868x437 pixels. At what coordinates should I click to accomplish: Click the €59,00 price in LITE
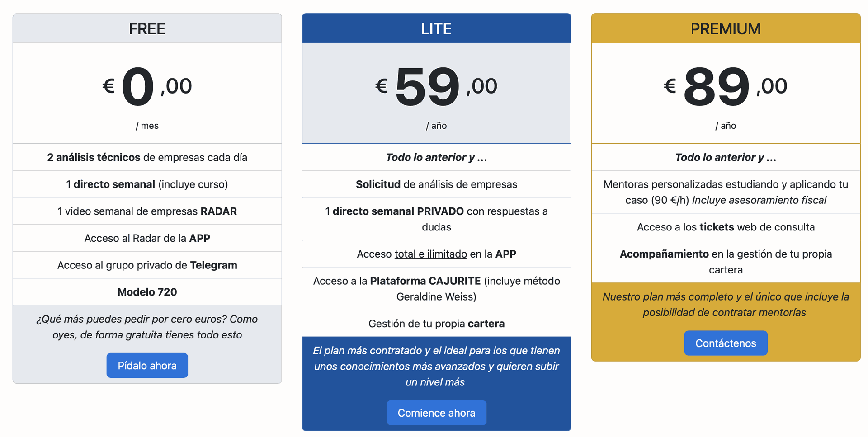click(x=436, y=86)
